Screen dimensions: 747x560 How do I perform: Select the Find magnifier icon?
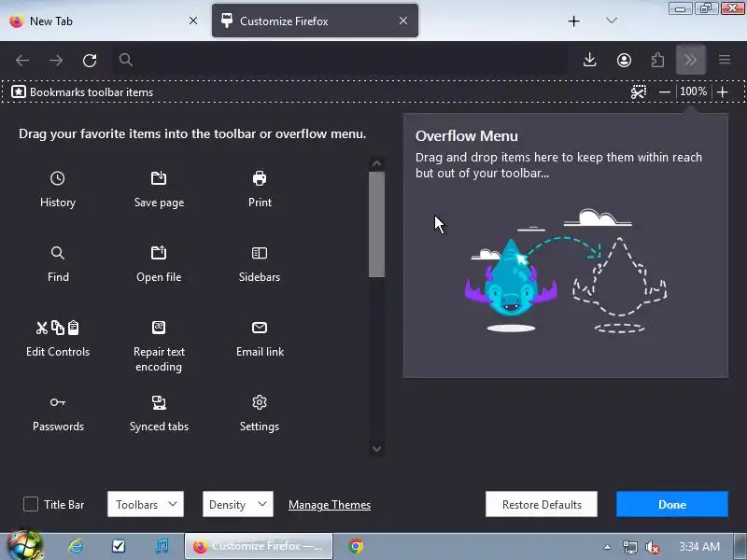click(x=58, y=253)
